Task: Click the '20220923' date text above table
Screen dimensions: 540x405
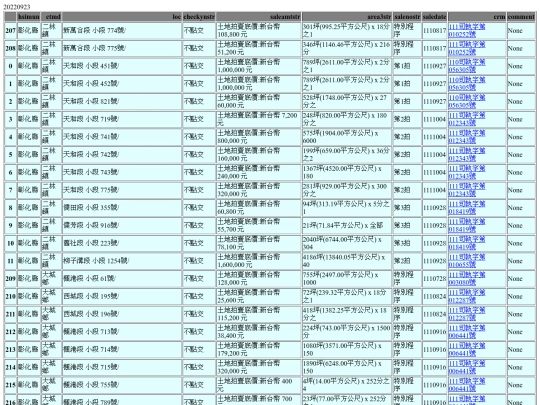Action: (17, 7)
